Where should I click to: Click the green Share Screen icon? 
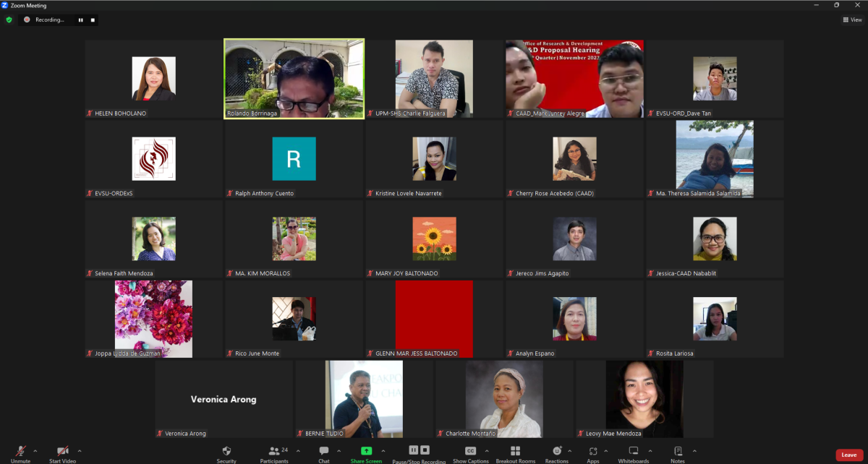tap(366, 451)
